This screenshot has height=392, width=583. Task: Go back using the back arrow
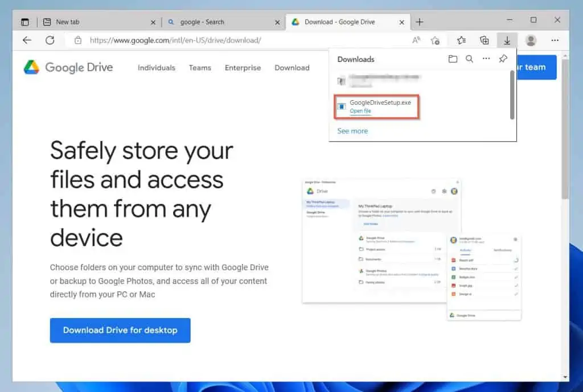point(27,40)
